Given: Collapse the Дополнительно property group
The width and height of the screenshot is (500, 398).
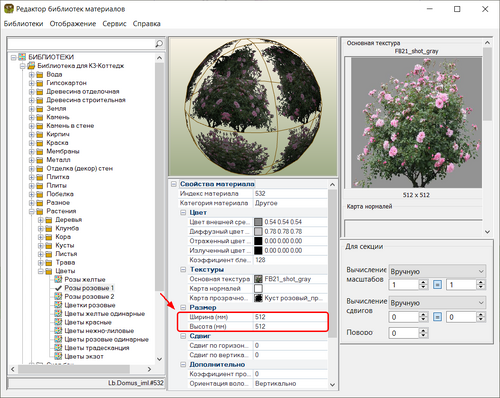Looking at the screenshot, I should tap(183, 365).
